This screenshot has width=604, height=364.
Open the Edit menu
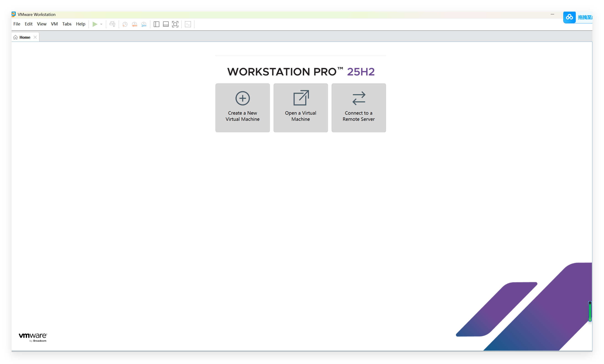point(28,24)
